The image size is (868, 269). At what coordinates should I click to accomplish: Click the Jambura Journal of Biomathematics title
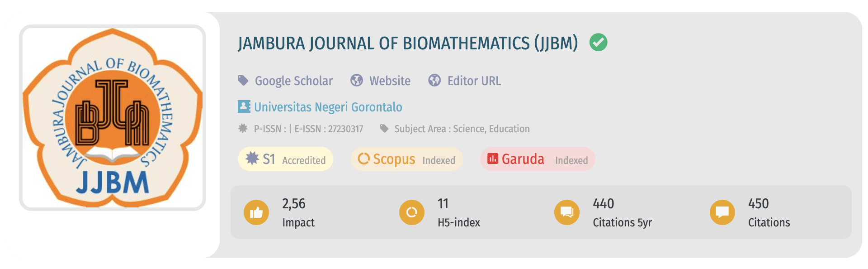coord(408,43)
